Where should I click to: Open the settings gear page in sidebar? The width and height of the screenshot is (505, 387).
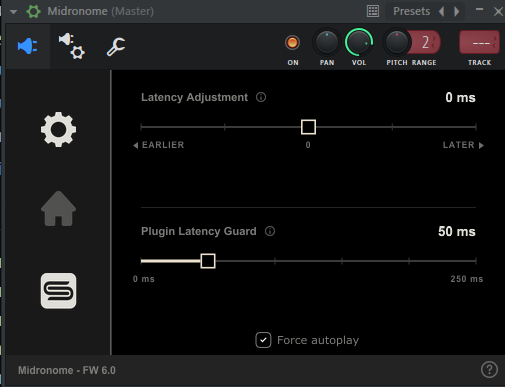(x=58, y=129)
